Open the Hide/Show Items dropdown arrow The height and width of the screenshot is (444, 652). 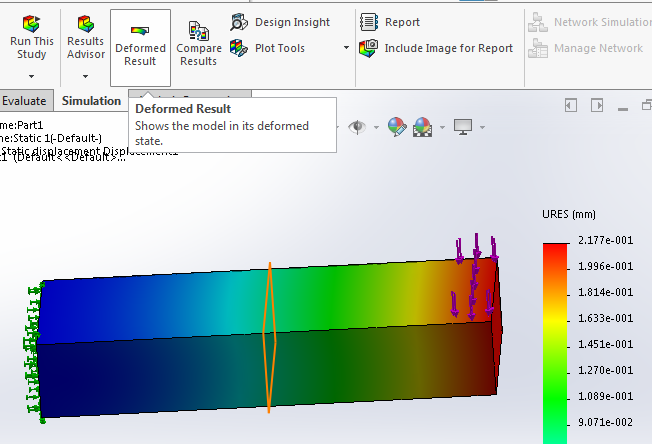376,127
